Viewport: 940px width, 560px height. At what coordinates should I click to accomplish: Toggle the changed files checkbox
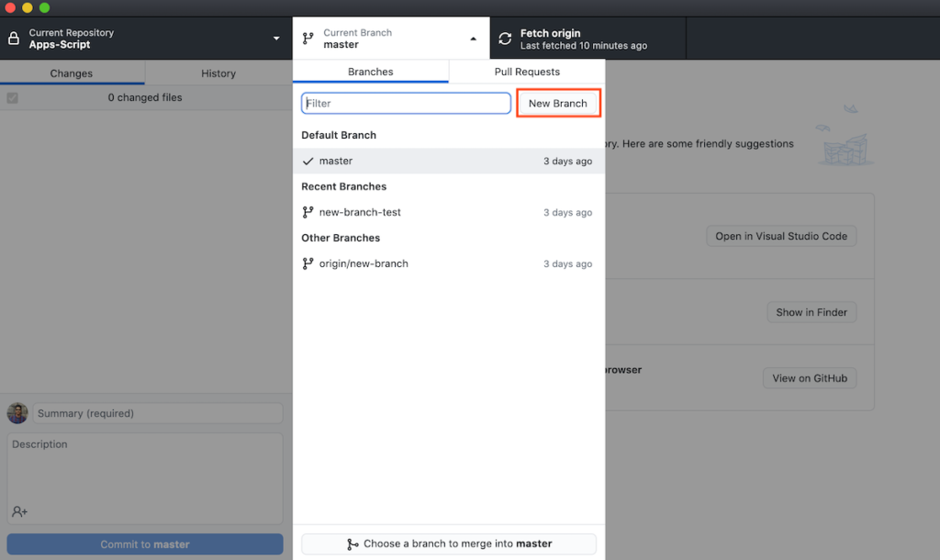point(13,97)
